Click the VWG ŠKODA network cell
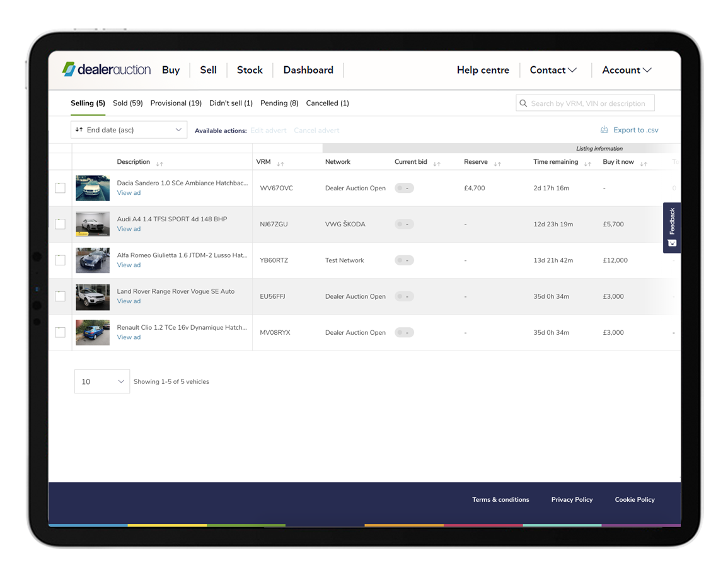 point(345,224)
